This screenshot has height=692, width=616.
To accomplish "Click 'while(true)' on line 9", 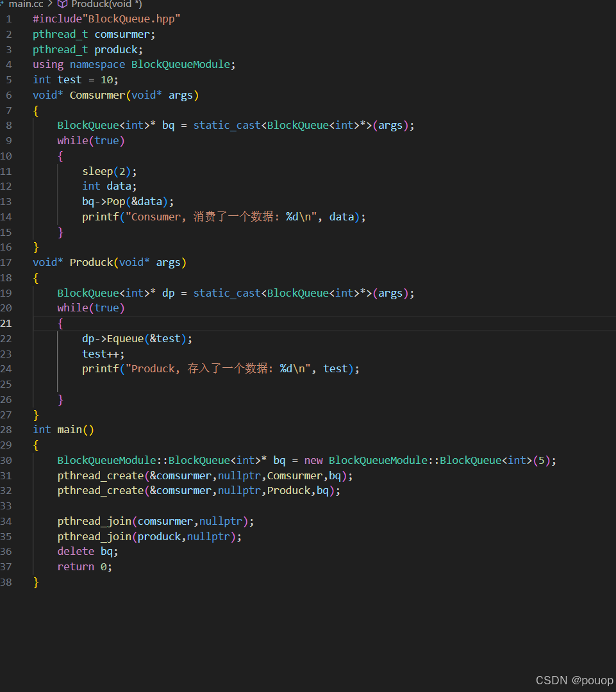I will pos(91,141).
